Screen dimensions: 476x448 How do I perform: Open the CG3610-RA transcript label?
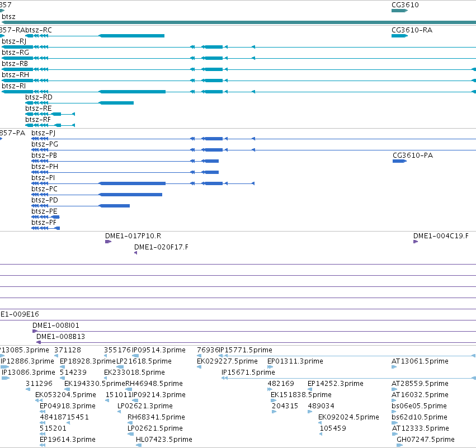tap(412, 30)
